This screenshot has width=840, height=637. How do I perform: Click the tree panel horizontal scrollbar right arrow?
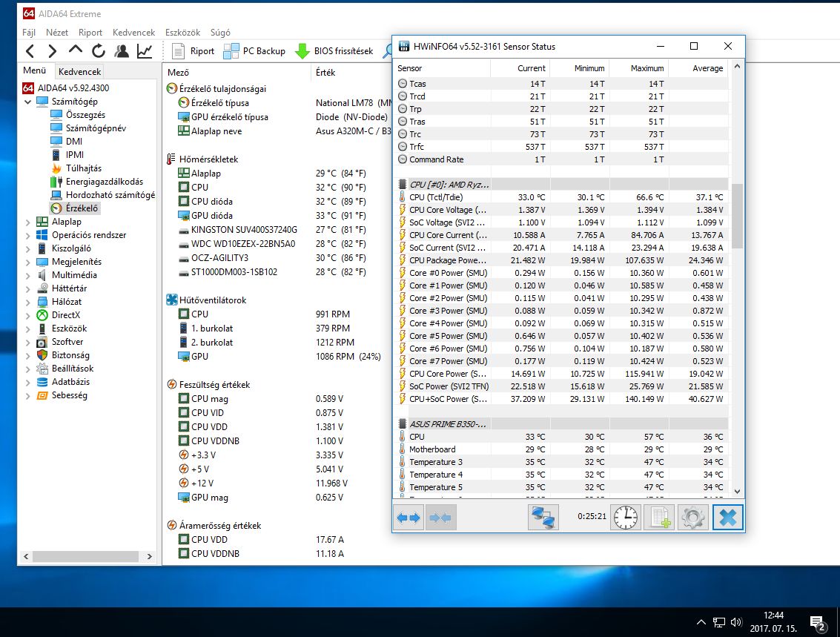pyautogui.click(x=150, y=557)
